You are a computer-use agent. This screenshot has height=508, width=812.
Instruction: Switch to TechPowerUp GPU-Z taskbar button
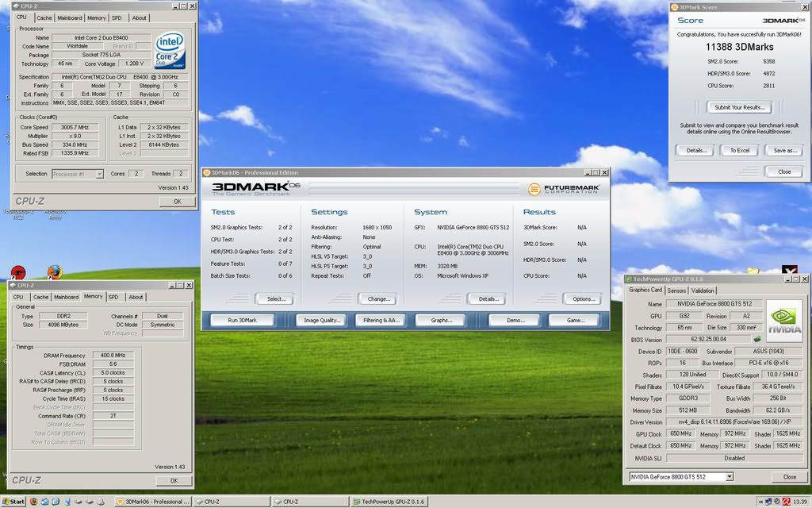click(x=389, y=502)
